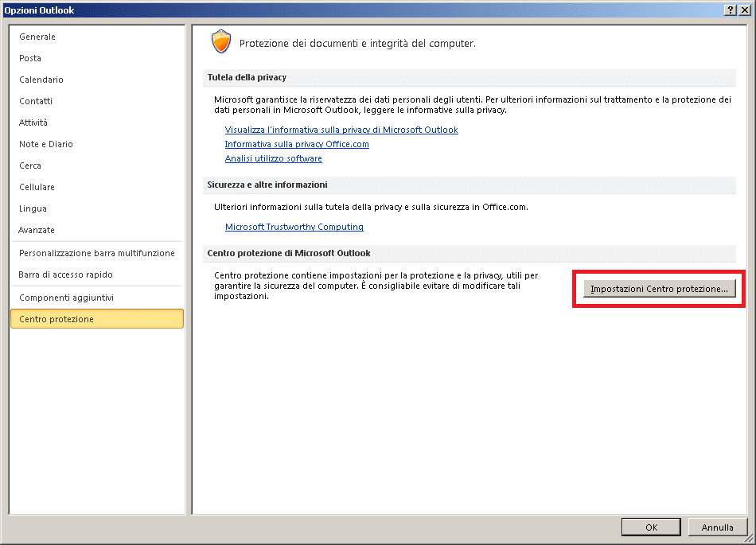This screenshot has height=545, width=756.
Task: Open Note e Diario settings
Action: coord(96,144)
